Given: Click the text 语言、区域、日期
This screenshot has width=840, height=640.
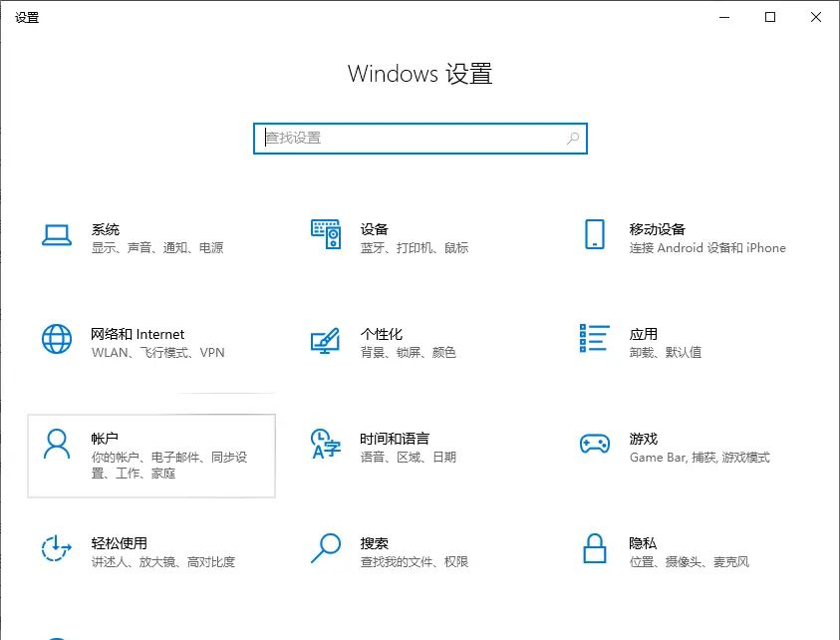Looking at the screenshot, I should (x=409, y=457).
